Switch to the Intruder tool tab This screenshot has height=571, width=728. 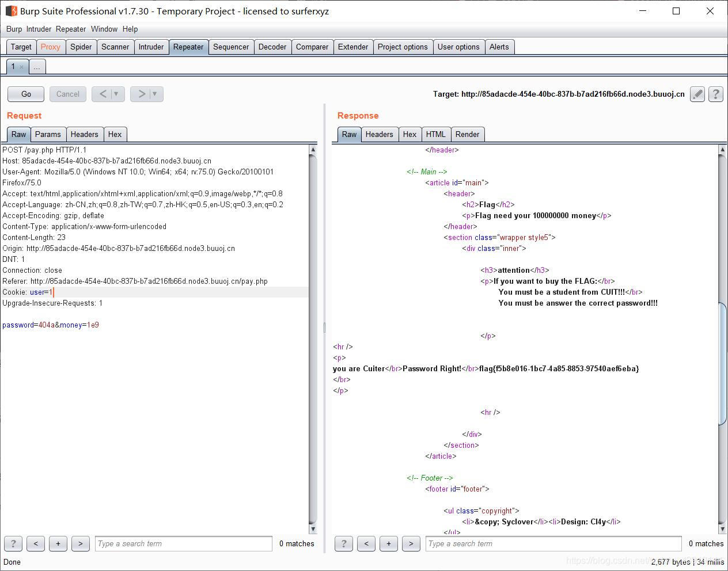click(151, 47)
